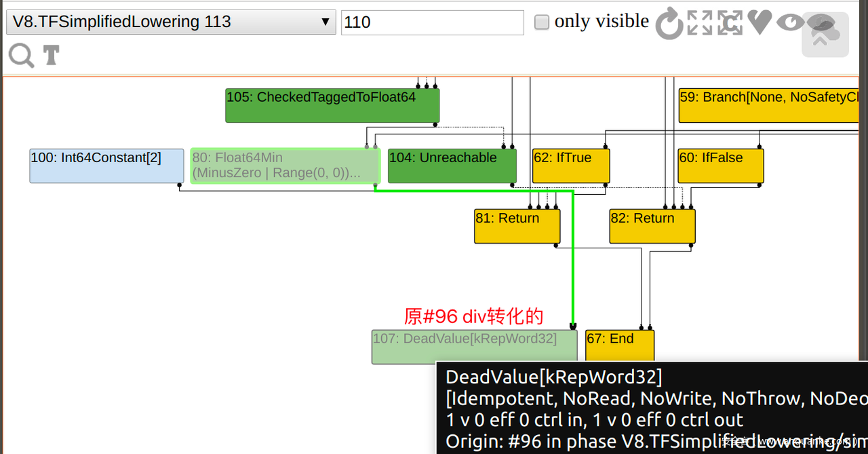Toggle node types with the T icon
This screenshot has height=454, width=868.
52,55
